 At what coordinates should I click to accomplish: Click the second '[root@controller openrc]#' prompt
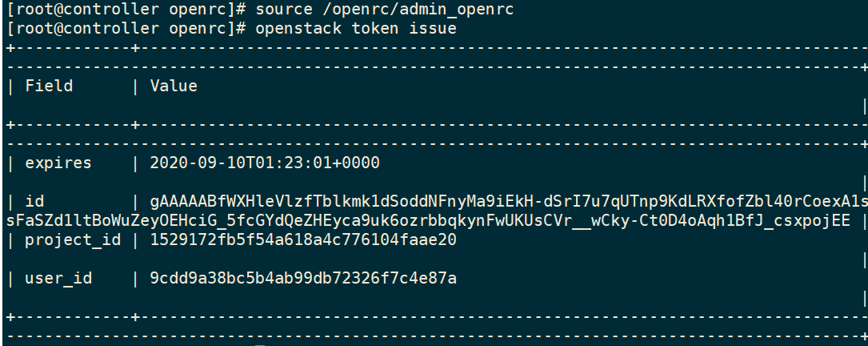click(x=126, y=28)
